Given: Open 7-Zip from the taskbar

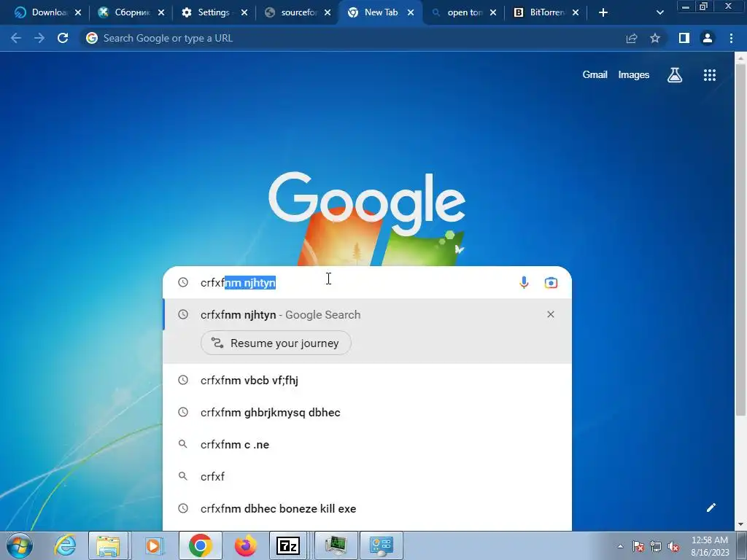Looking at the screenshot, I should coord(288,545).
